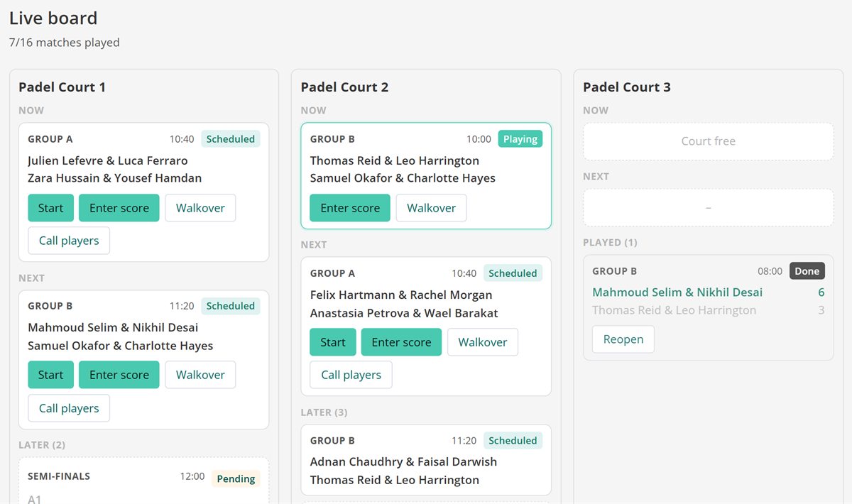Screen dimensions: 852x504
Task: Click the winning score 6 on Court 3
Action: coord(821,292)
